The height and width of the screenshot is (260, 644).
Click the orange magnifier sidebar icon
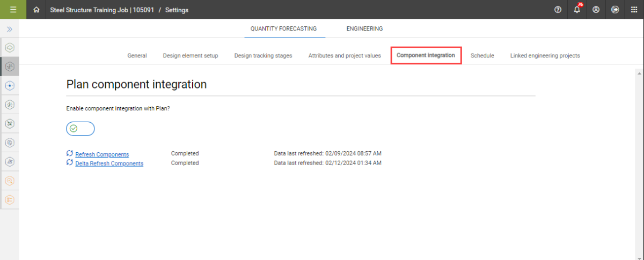[x=10, y=181]
